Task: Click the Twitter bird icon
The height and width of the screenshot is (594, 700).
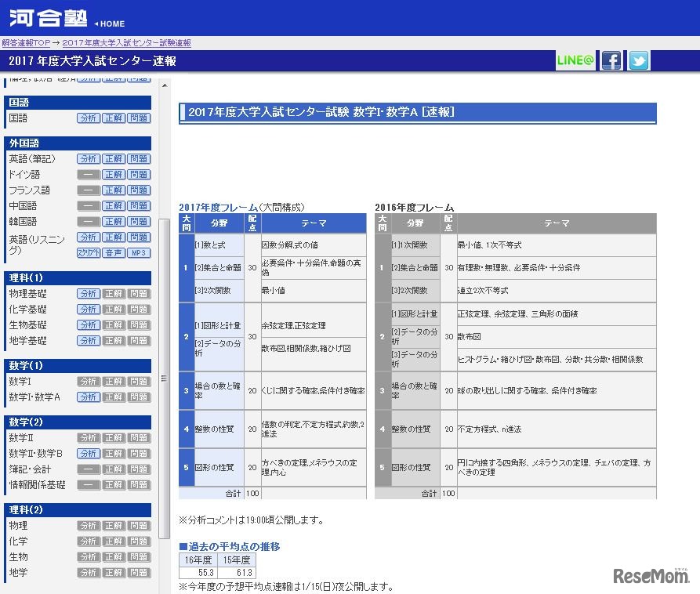Action: [x=639, y=61]
